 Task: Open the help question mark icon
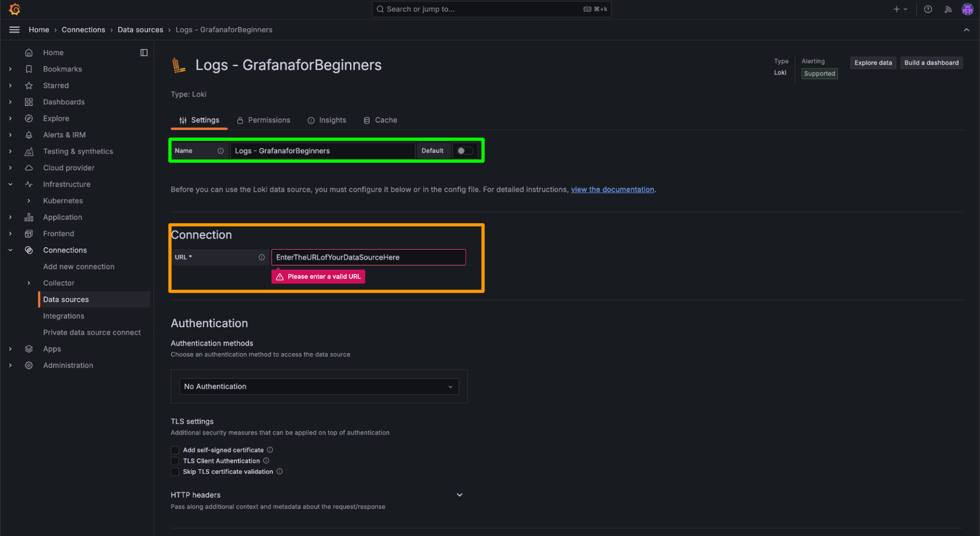coord(928,9)
